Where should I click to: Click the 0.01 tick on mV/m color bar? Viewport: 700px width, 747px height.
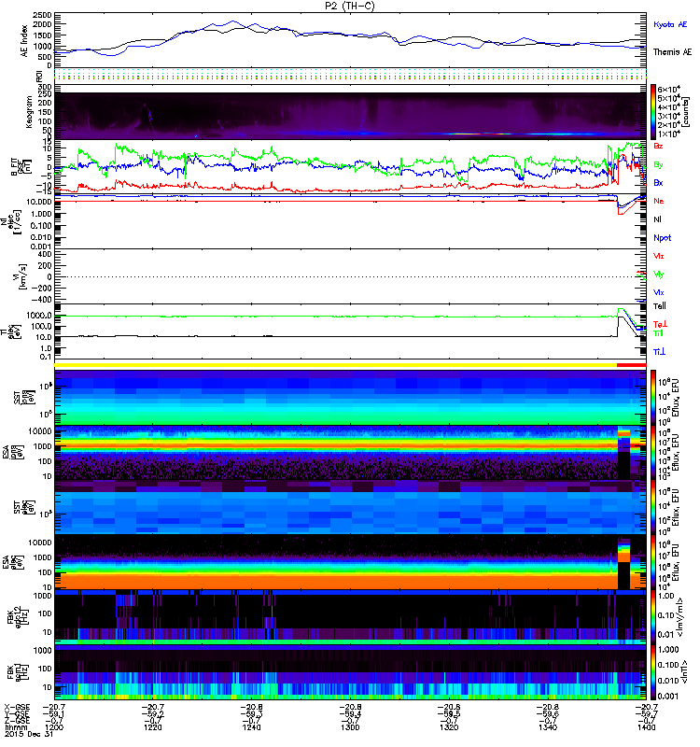tap(665, 635)
